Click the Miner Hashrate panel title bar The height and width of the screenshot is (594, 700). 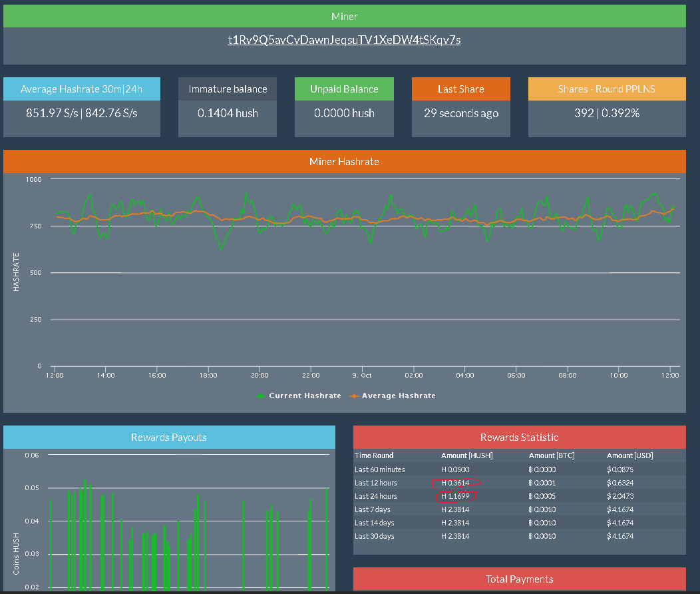[x=344, y=162]
